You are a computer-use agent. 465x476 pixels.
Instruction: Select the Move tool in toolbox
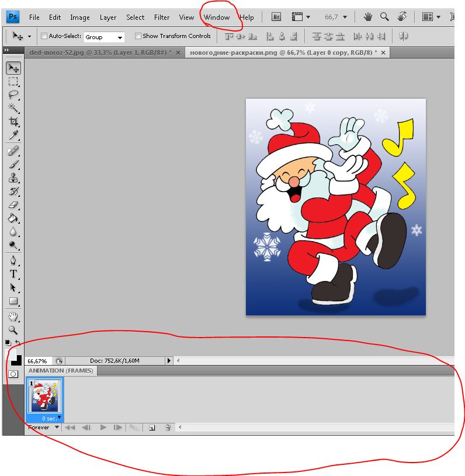13,68
